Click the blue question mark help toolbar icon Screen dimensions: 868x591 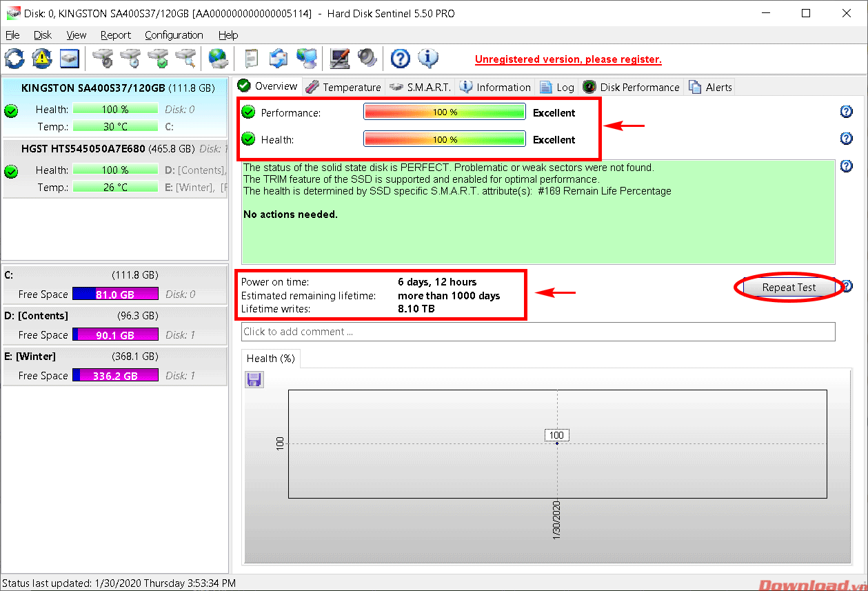pyautogui.click(x=400, y=59)
